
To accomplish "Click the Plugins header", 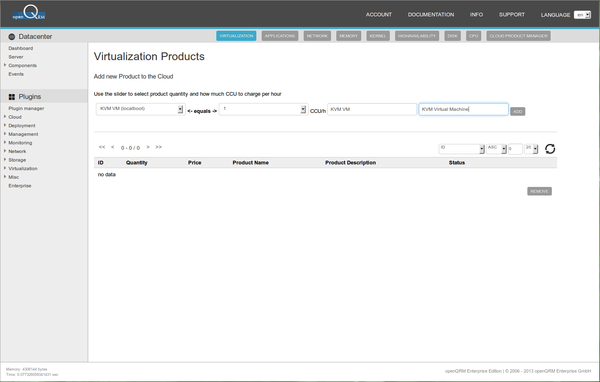I will [30, 96].
